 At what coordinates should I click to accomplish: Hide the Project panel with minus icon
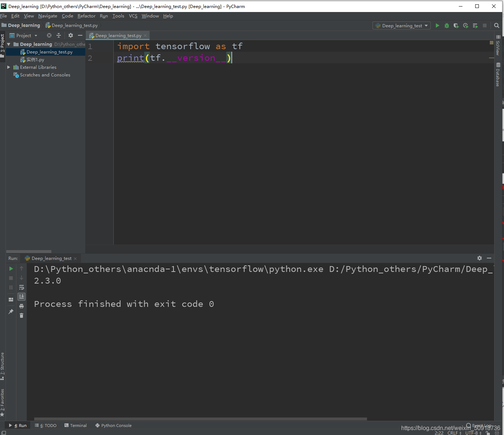[x=80, y=35]
